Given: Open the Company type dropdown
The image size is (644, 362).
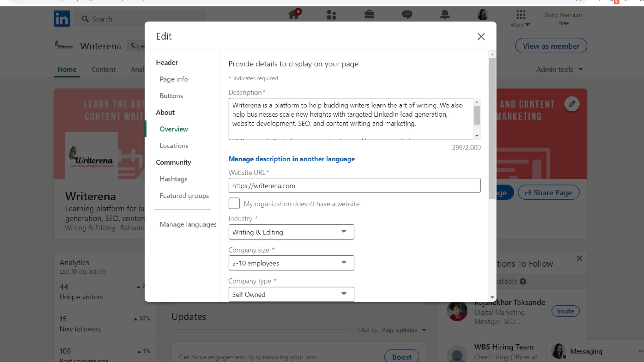Looking at the screenshot, I should point(291,294).
